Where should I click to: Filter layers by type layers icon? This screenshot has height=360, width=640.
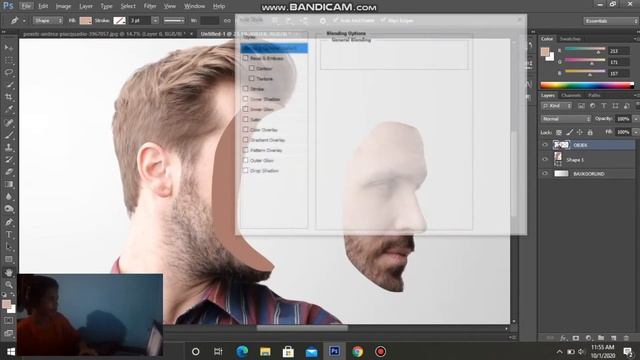click(604, 106)
